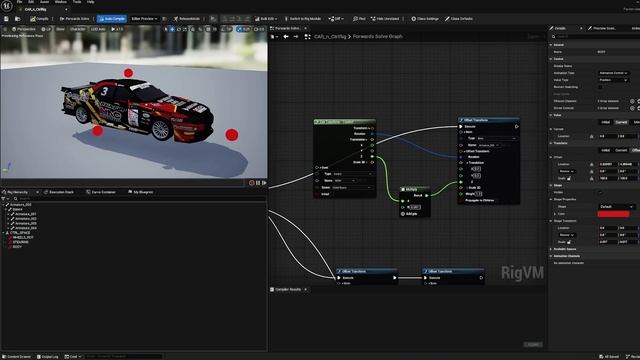This screenshot has width=640, height=360.
Task: Open the Editor Preview mode dropdown
Action: 144,19
